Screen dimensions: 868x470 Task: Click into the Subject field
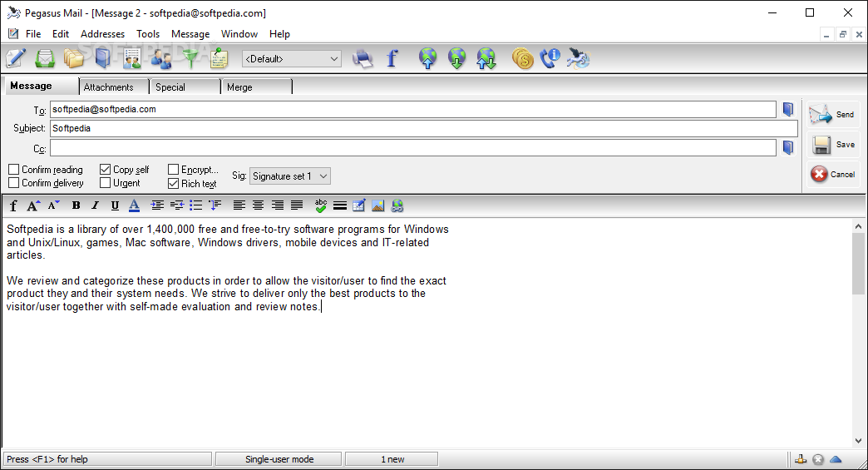coord(424,128)
